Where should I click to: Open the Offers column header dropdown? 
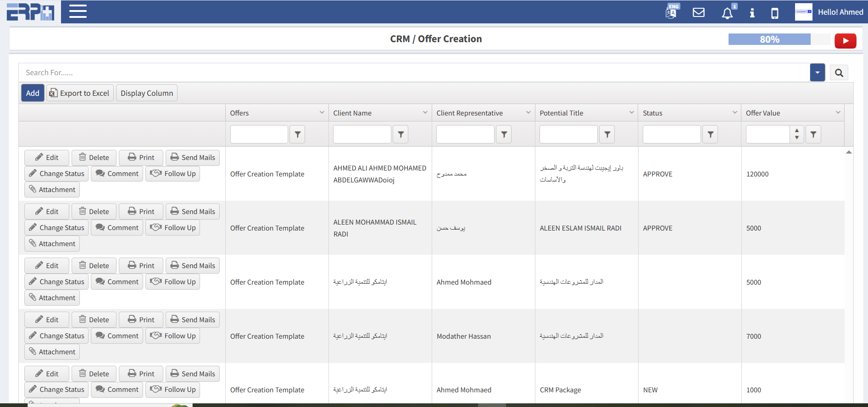[x=322, y=113]
